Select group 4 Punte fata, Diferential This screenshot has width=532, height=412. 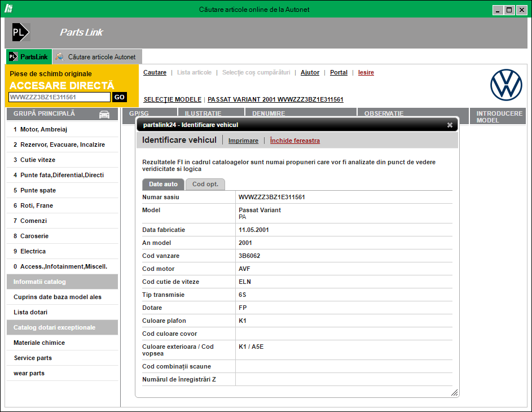pyautogui.click(x=63, y=175)
